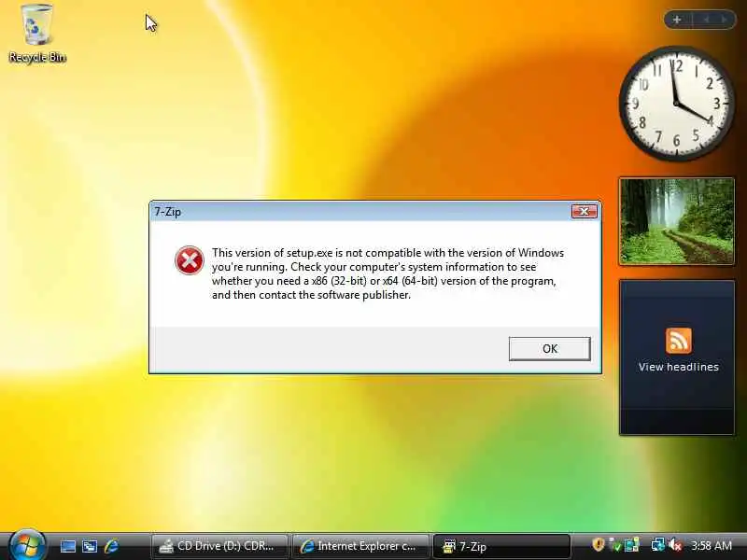This screenshot has width=747, height=560.
Task: Click the 3:58 AM taskbar clock
Action: point(712,545)
